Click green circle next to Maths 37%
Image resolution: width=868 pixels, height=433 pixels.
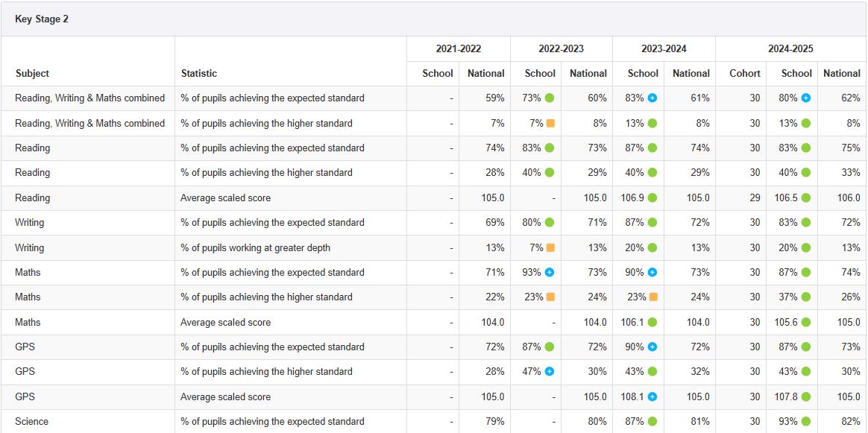805,297
